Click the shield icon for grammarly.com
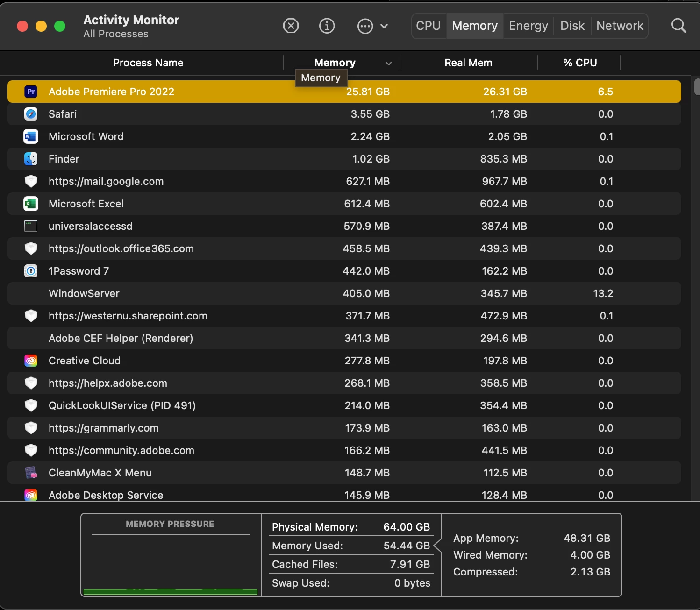700x610 pixels. 31,428
